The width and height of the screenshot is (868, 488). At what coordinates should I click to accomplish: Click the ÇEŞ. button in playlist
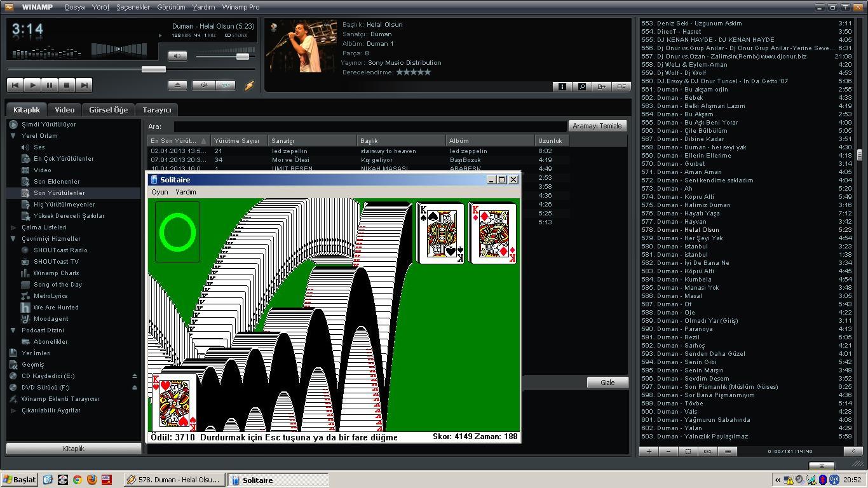pos(707,451)
